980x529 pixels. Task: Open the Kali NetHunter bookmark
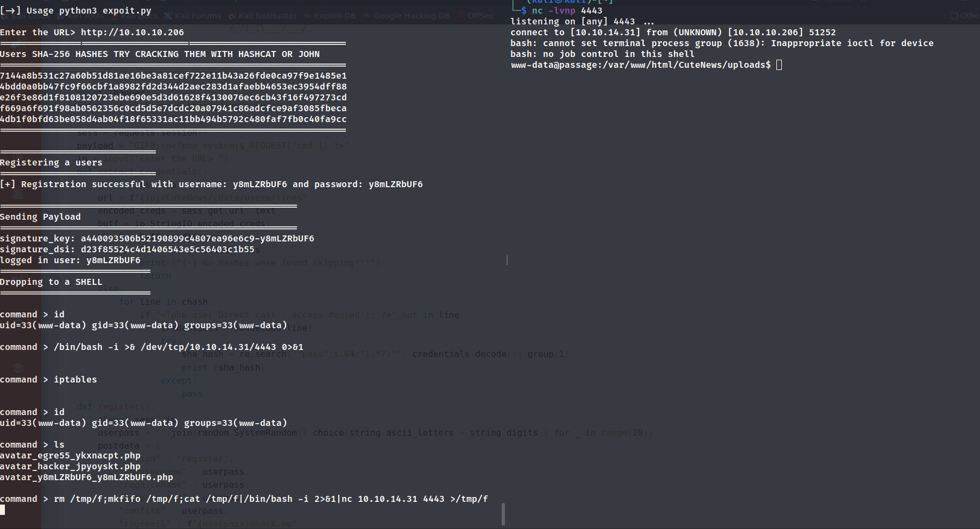coord(263,16)
